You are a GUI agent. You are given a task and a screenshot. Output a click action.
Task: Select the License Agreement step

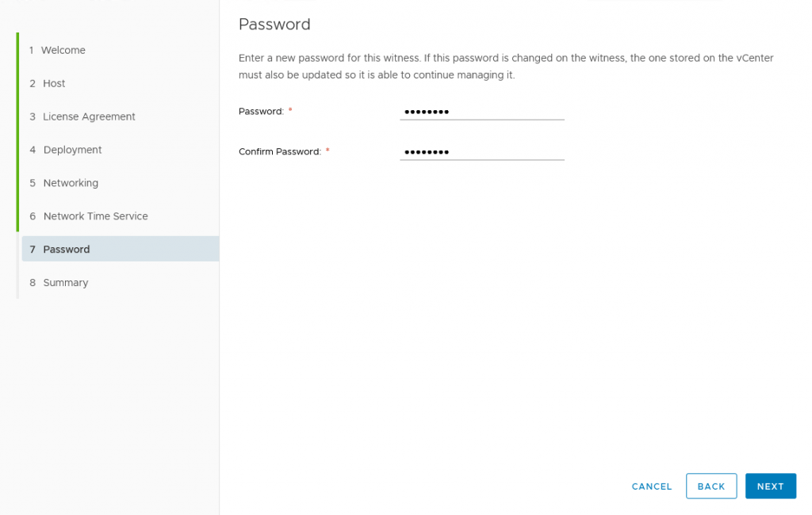pos(89,116)
